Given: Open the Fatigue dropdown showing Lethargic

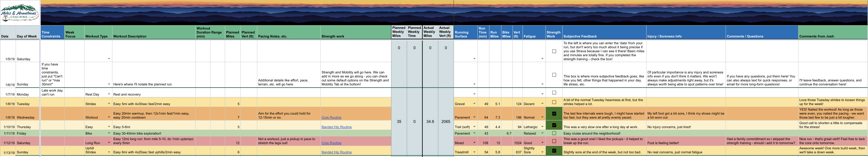Looking at the screenshot, I should pyautogui.click(x=542, y=127).
